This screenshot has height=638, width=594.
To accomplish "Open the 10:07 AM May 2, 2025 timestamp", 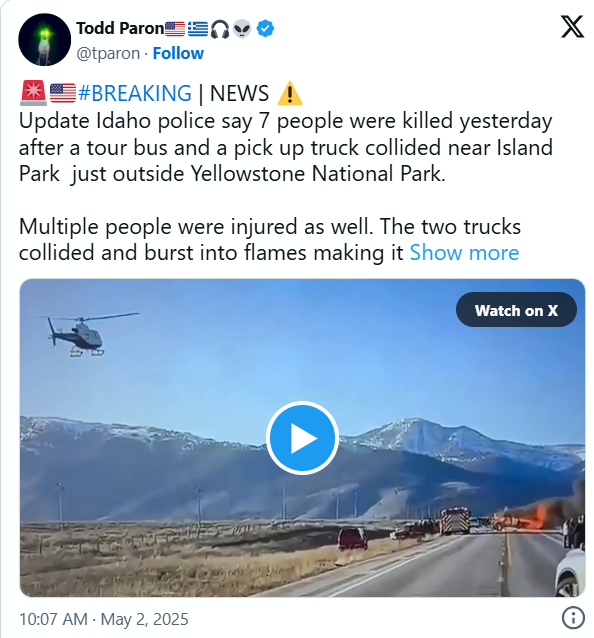I will (x=104, y=619).
